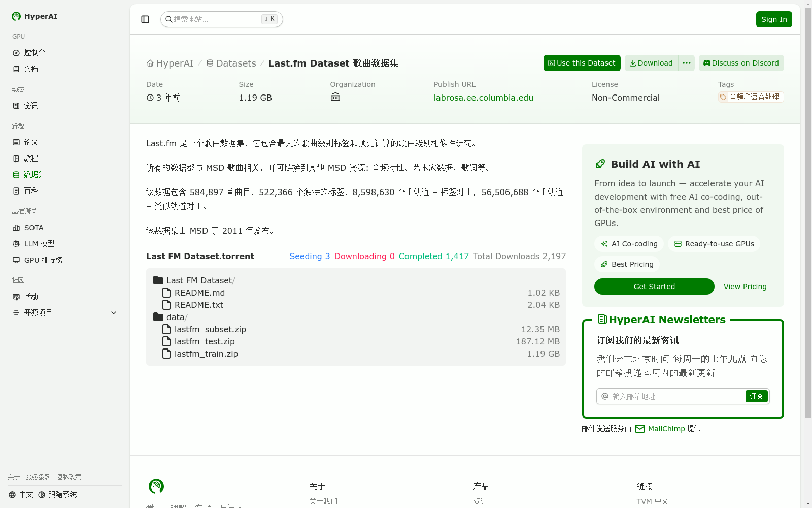The height and width of the screenshot is (508, 812).
Task: Click the data folder icon
Action: (x=158, y=317)
